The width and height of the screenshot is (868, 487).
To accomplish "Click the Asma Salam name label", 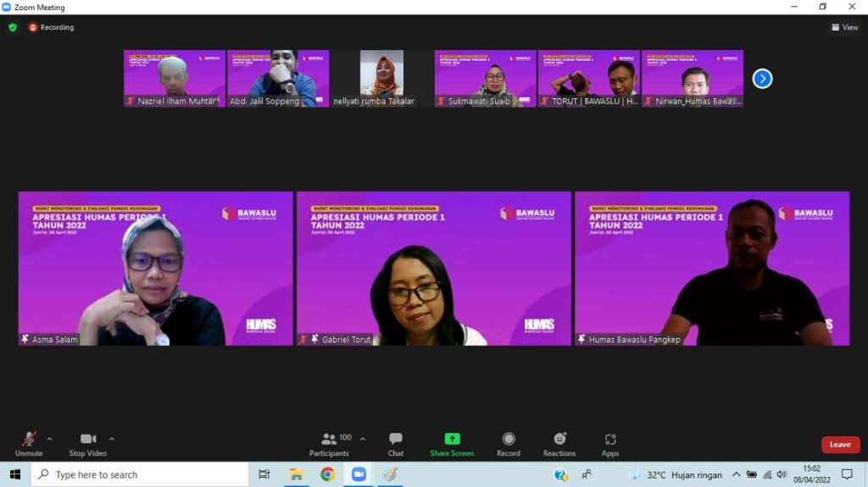I will click(x=55, y=340).
